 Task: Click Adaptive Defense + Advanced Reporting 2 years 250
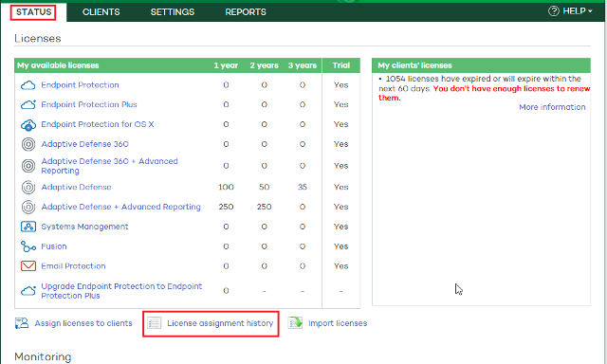tap(264, 207)
